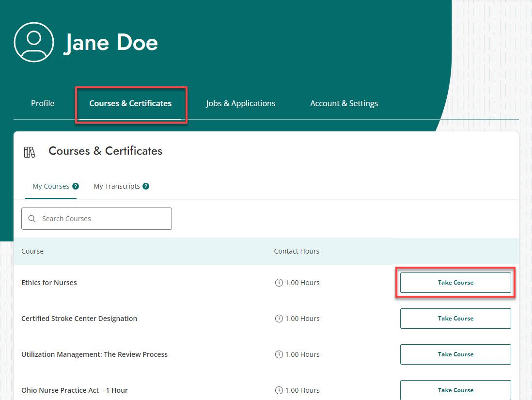Viewport: 532px width, 400px height.
Task: Click the clock icon for Utilization Management hours
Action: [279, 354]
